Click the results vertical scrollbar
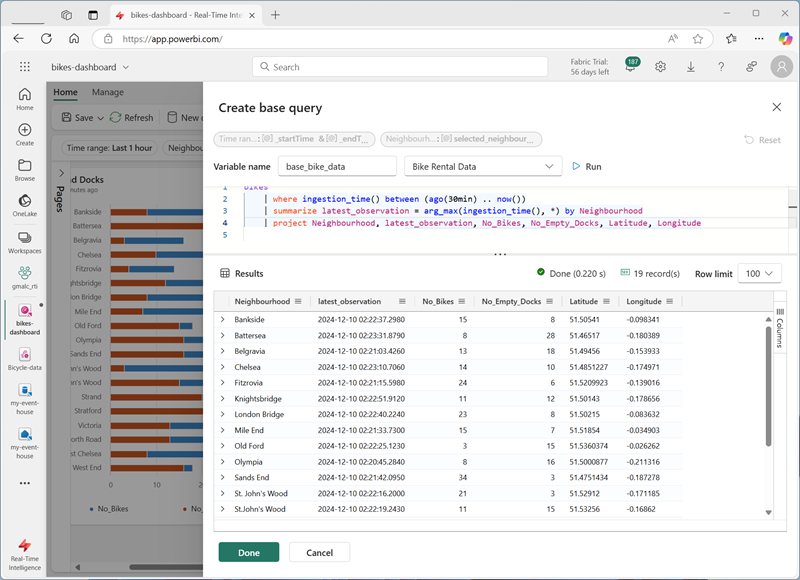 [768, 386]
